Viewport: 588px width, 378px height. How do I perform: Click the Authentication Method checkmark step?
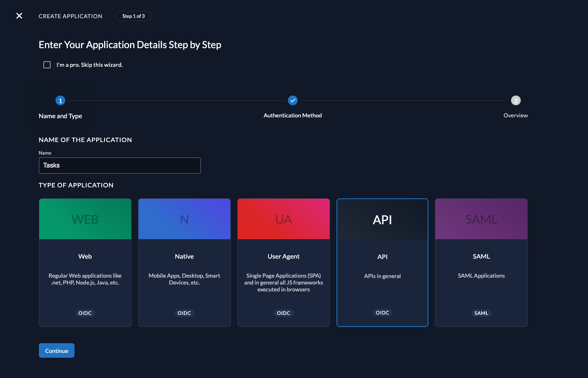293,100
